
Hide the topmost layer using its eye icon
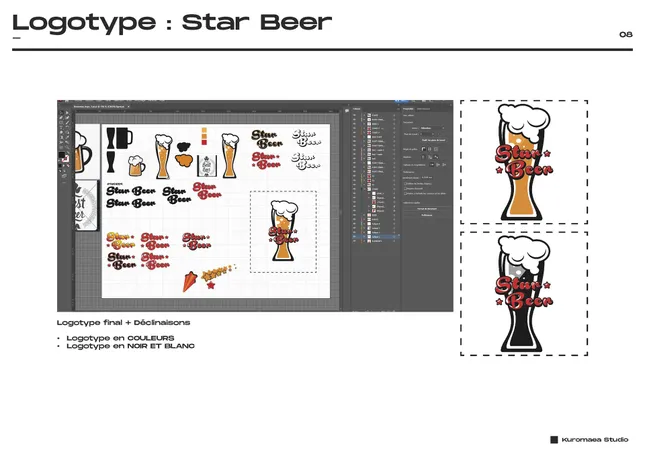click(355, 115)
